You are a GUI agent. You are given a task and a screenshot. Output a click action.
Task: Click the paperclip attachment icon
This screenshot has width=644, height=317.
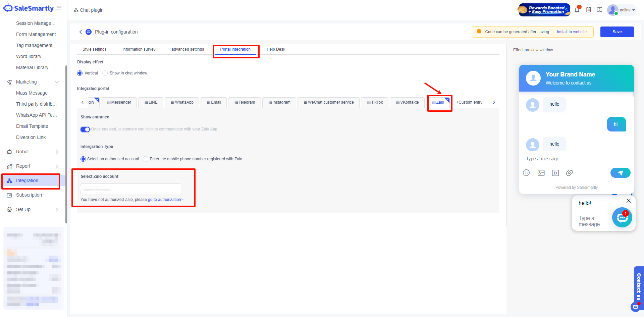click(570, 173)
